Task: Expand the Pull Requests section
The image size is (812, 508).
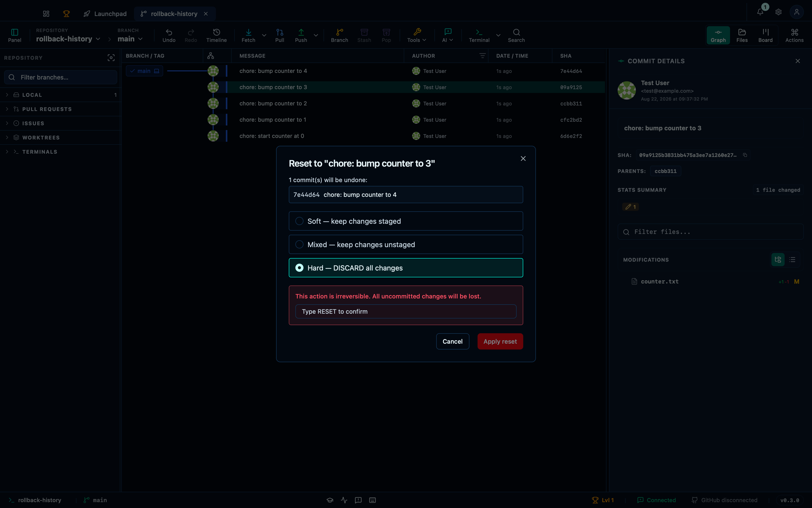Action: click(60, 109)
